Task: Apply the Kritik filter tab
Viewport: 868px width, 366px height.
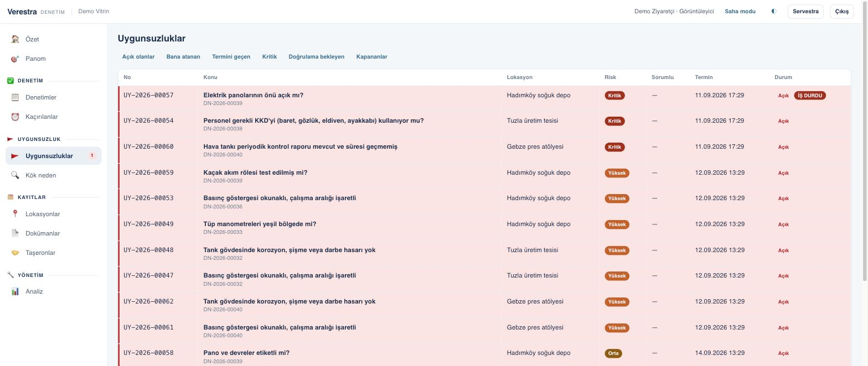Action: point(270,56)
